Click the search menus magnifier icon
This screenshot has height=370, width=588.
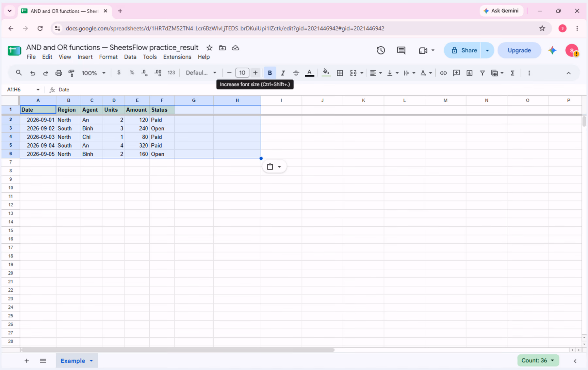(19, 73)
